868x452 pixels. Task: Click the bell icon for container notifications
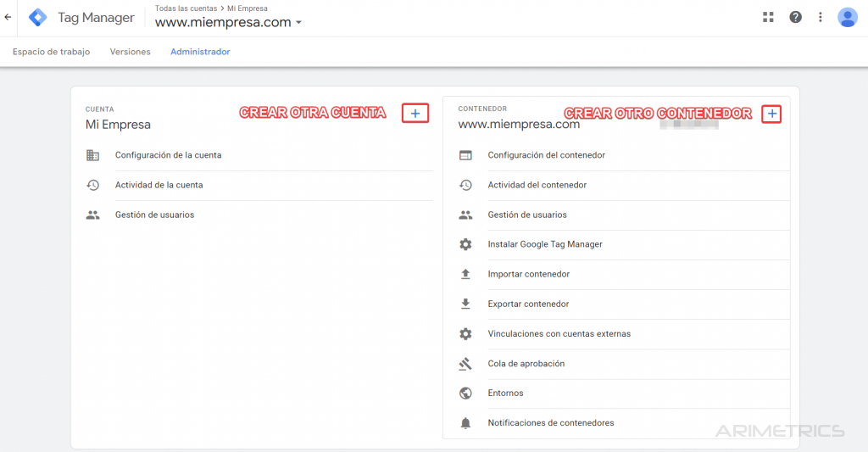[465, 423]
